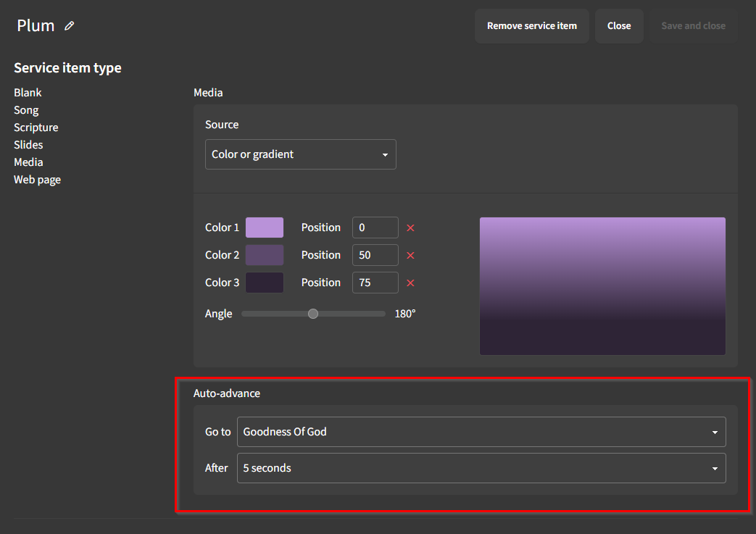The height and width of the screenshot is (534, 756).
Task: Open the Source dropdown
Action: click(x=300, y=154)
